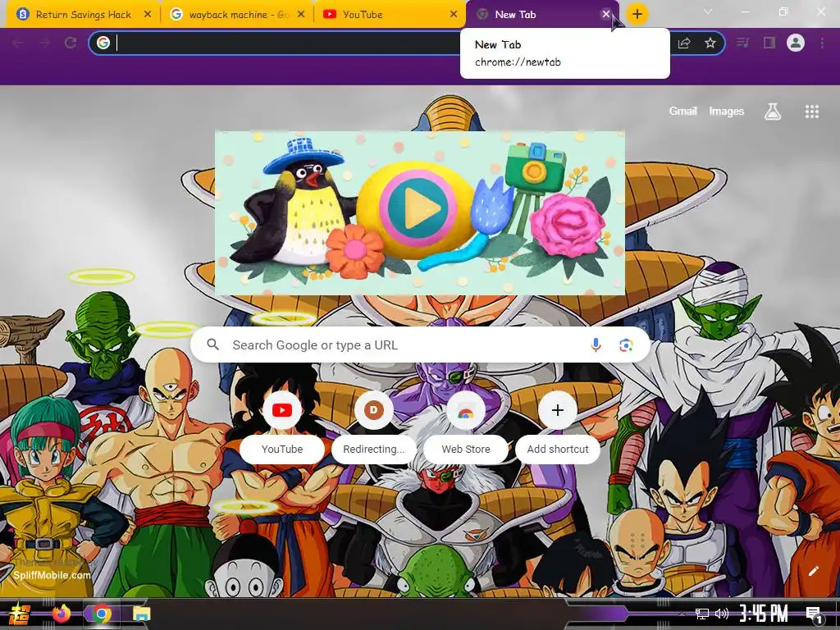Open the Web Store shortcut tile
Image resolution: width=840 pixels, height=630 pixels.
tap(466, 426)
